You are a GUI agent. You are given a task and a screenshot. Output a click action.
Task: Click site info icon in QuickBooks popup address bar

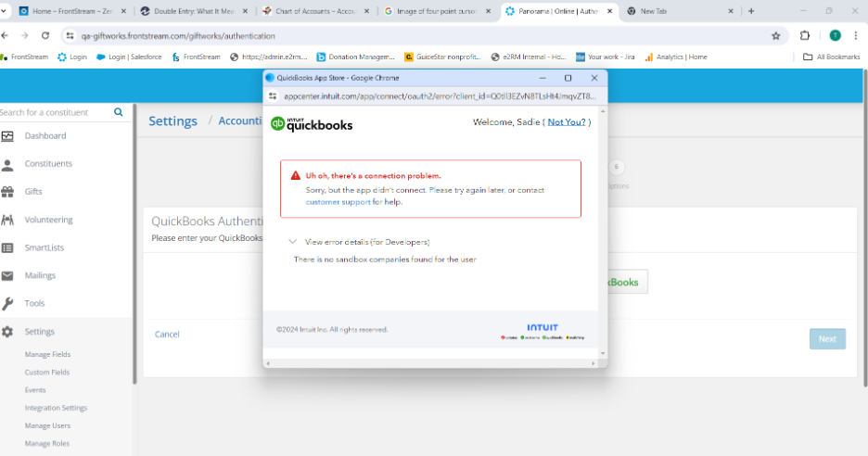click(x=273, y=95)
